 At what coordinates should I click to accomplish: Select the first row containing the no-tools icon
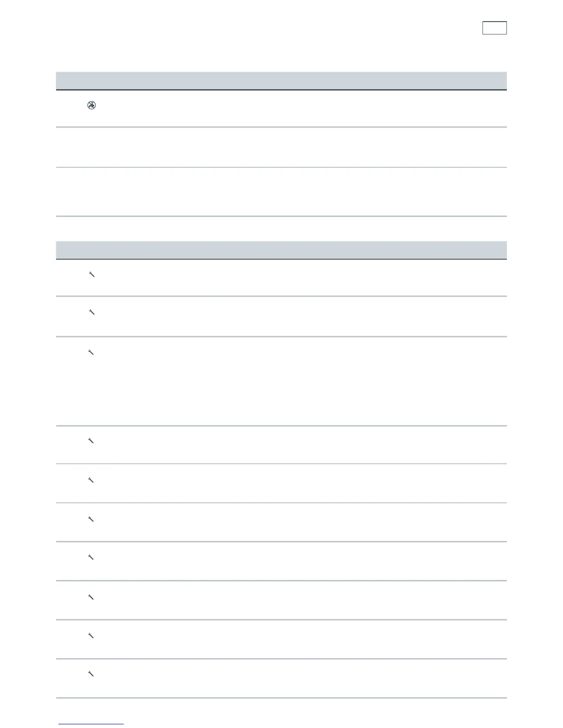281,108
